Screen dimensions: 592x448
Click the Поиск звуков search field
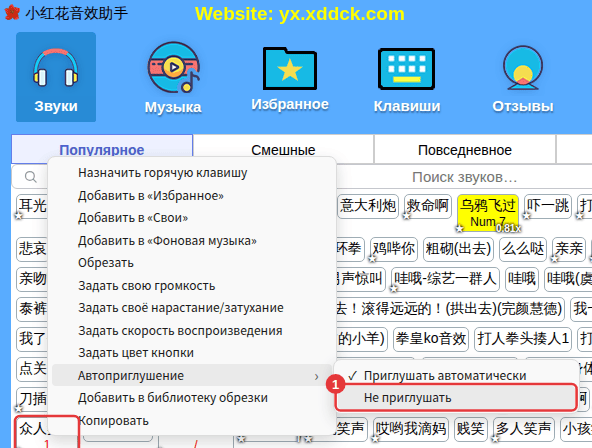(464, 177)
